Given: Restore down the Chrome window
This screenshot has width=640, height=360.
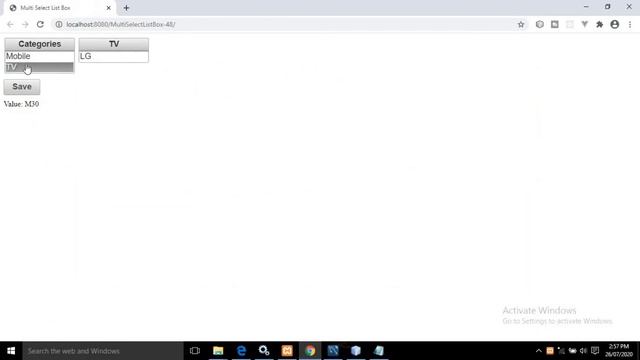Looking at the screenshot, I should pyautogui.click(x=607, y=7).
